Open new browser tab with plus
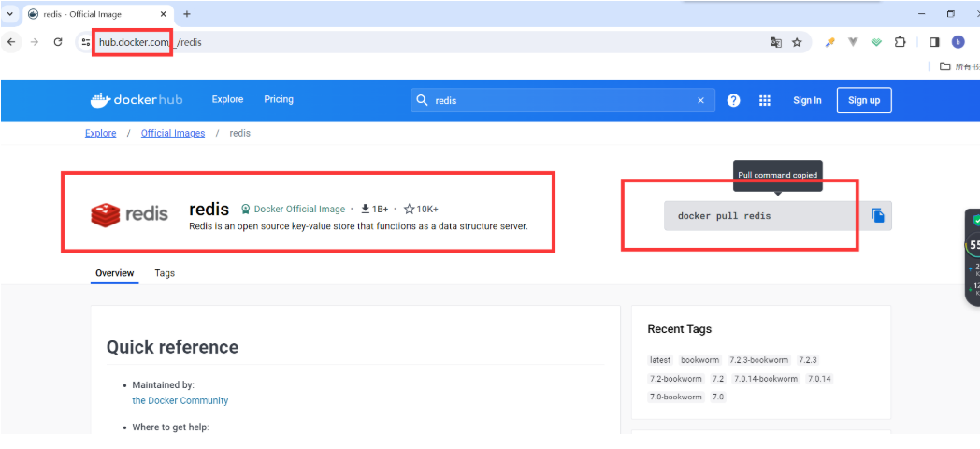Image resolution: width=980 pixels, height=449 pixels. [x=186, y=14]
